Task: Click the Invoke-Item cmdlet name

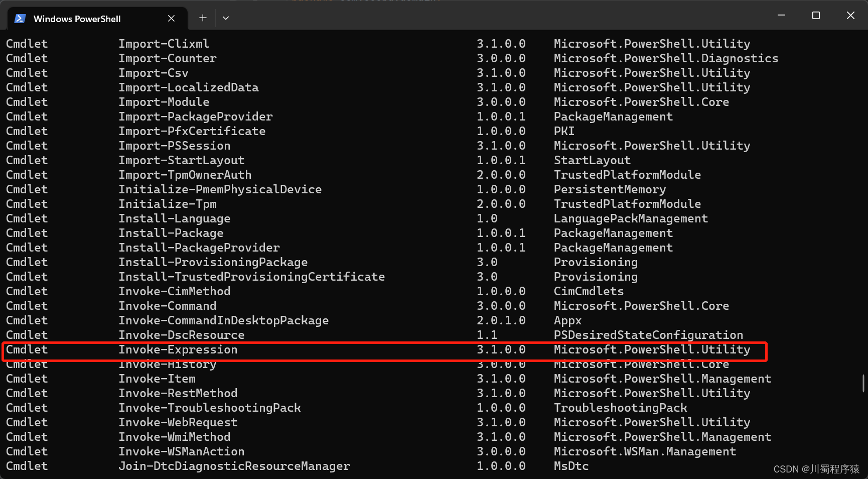Action: pos(157,379)
